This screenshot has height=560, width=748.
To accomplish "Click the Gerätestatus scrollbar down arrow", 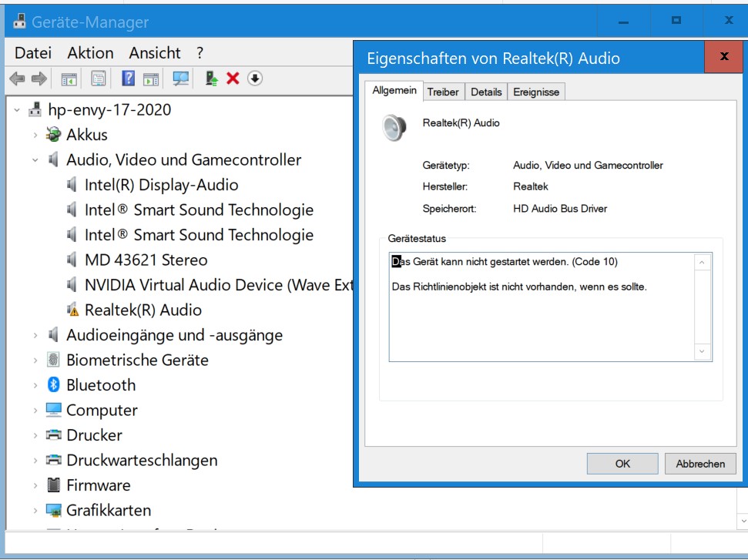I will point(702,351).
